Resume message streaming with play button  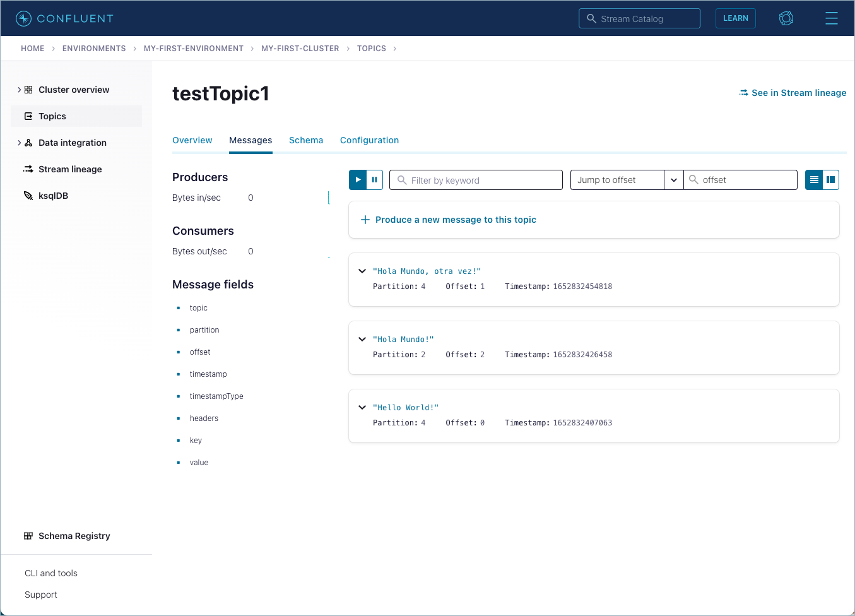pyautogui.click(x=358, y=180)
